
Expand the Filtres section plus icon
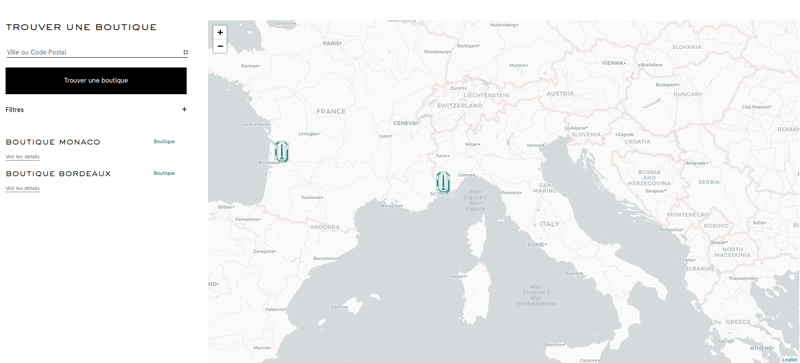pyautogui.click(x=184, y=109)
